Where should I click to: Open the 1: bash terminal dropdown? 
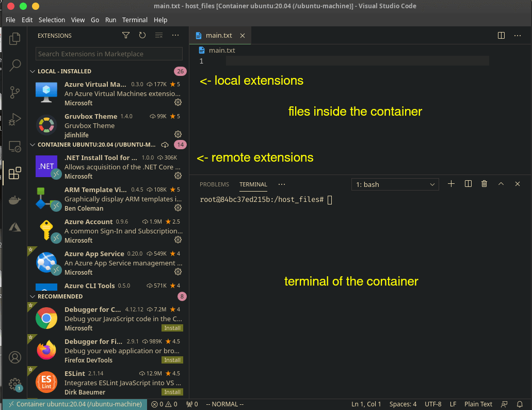click(395, 185)
